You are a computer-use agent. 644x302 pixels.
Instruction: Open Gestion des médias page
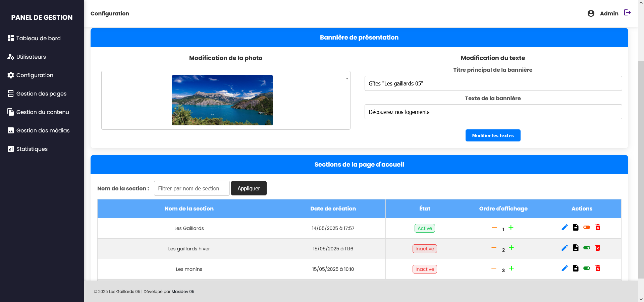[39, 130]
